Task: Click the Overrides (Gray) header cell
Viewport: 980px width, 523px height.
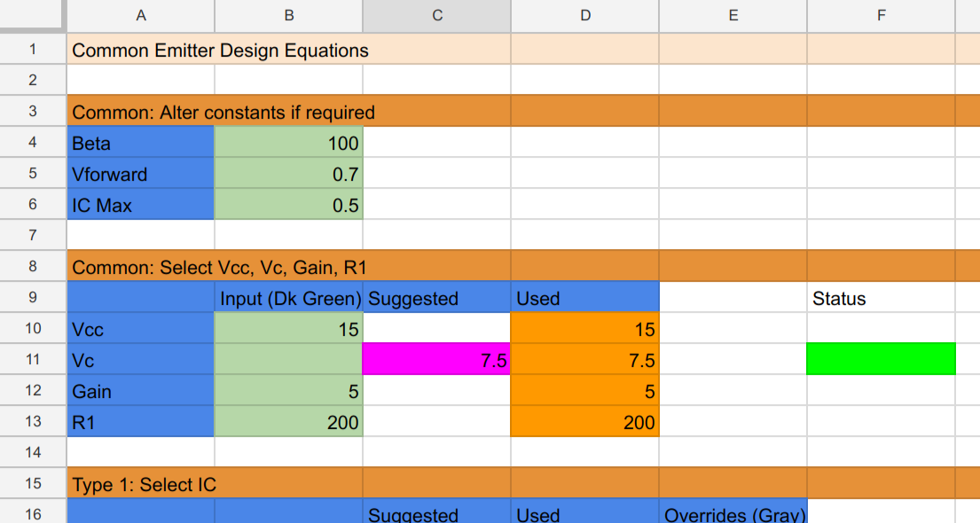Action: (733, 514)
